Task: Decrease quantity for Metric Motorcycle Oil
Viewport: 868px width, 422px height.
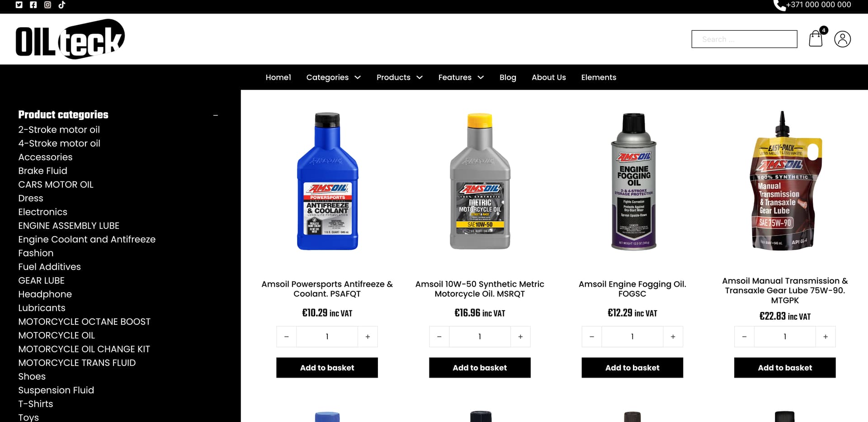Action: tap(439, 337)
